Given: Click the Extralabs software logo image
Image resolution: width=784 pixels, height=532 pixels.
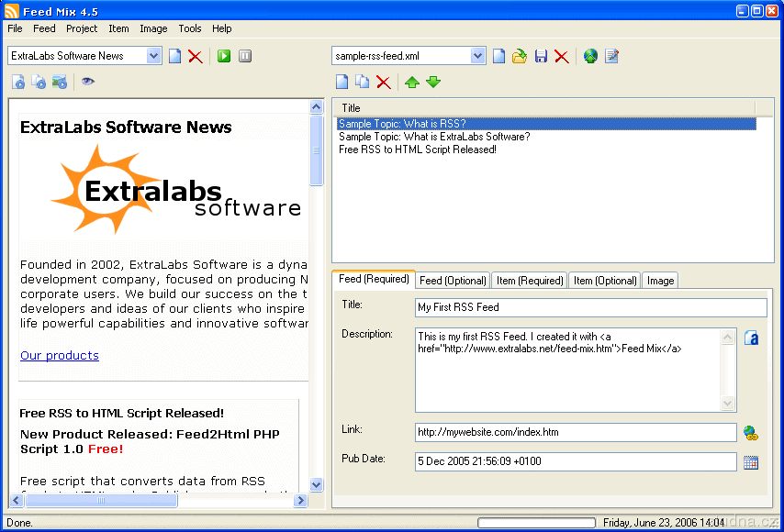Looking at the screenshot, I should 176,190.
